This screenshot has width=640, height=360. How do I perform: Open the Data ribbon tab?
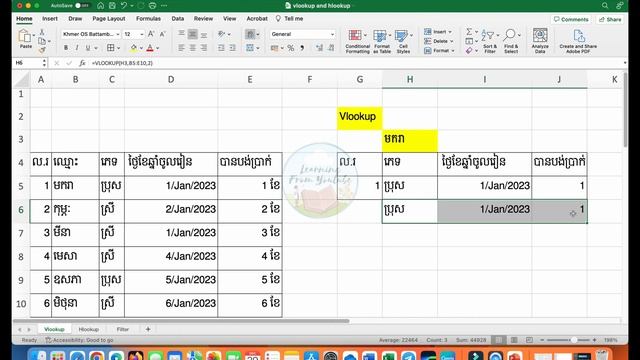pyautogui.click(x=178, y=19)
